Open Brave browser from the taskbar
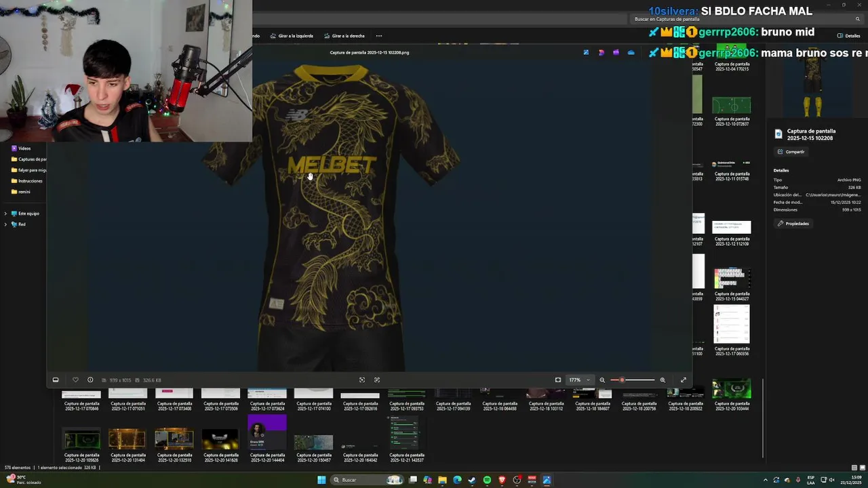868x488 pixels. tap(502, 480)
